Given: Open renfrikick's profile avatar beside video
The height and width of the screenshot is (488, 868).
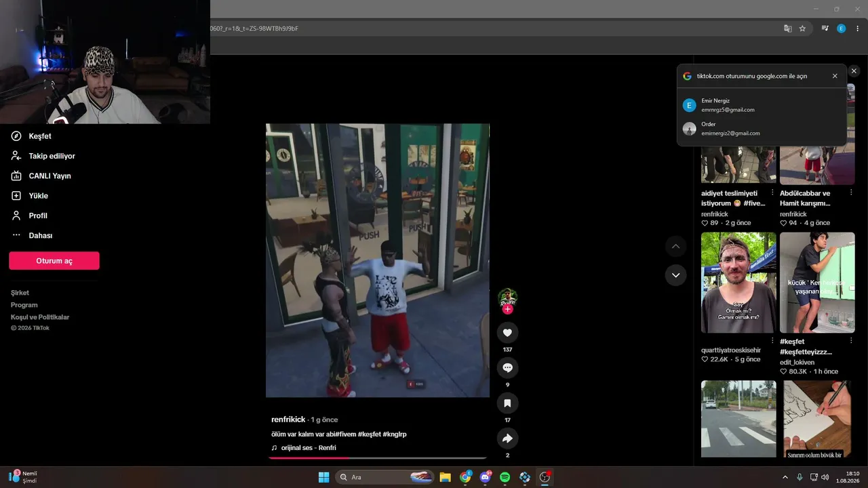Looking at the screenshot, I should [507, 297].
